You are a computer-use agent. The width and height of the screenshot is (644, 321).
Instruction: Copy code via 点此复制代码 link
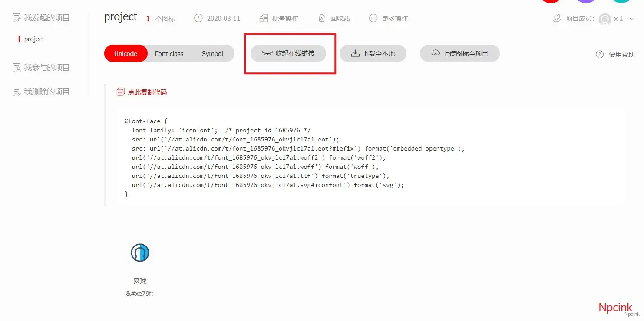[x=142, y=92]
